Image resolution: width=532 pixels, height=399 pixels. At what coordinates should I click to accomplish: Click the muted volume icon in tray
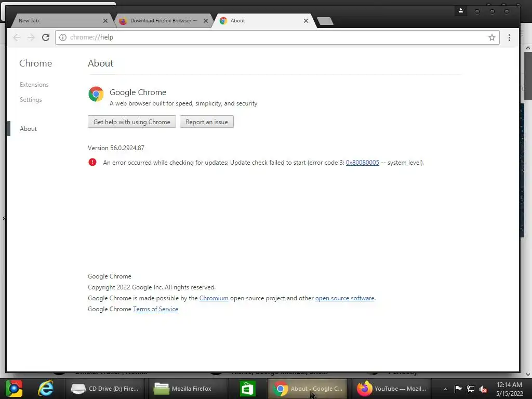pyautogui.click(x=483, y=389)
